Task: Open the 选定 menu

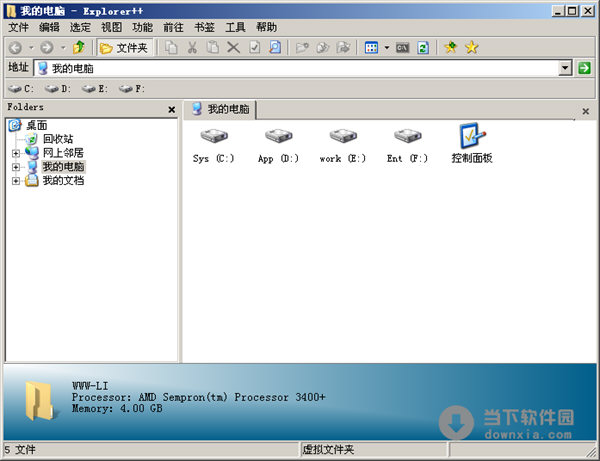Action: pos(80,27)
